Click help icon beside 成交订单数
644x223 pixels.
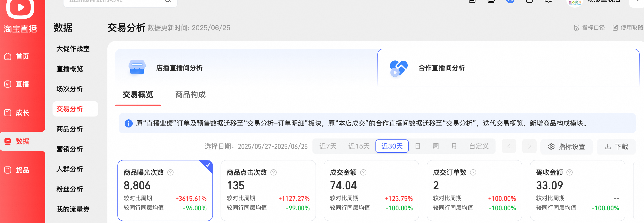click(473, 172)
